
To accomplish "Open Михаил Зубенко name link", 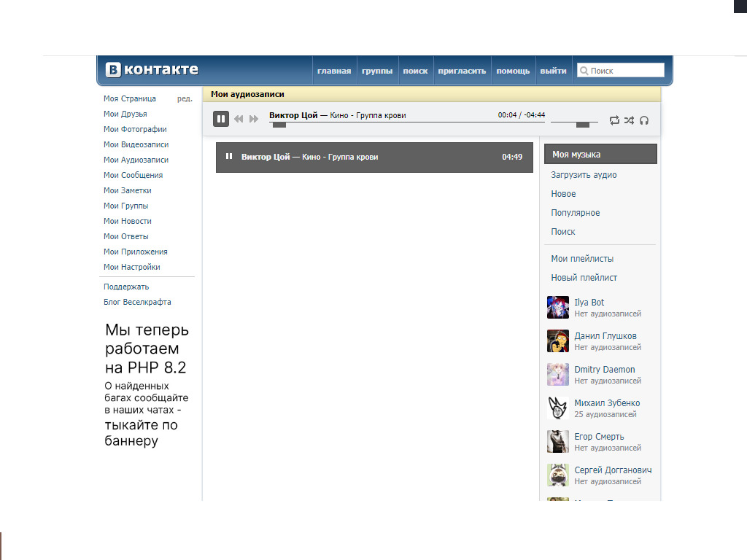I will pyautogui.click(x=607, y=402).
